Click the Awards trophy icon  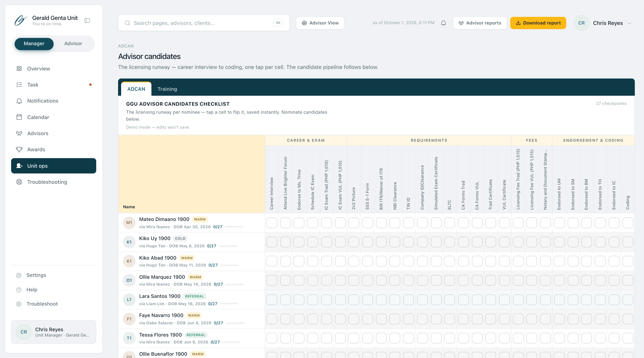pyautogui.click(x=19, y=149)
